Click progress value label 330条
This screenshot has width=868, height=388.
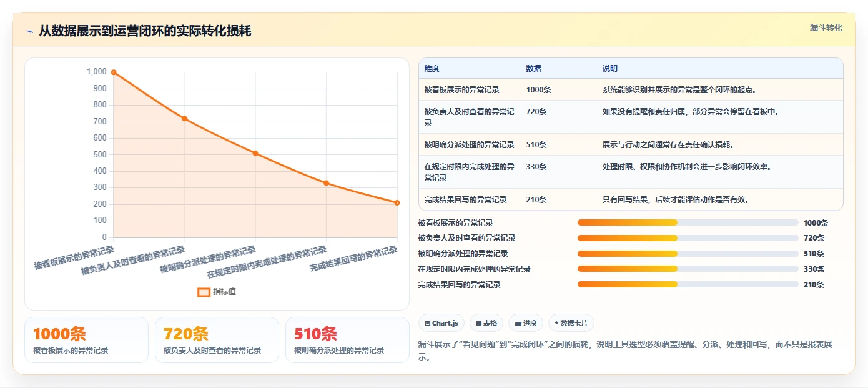point(814,269)
